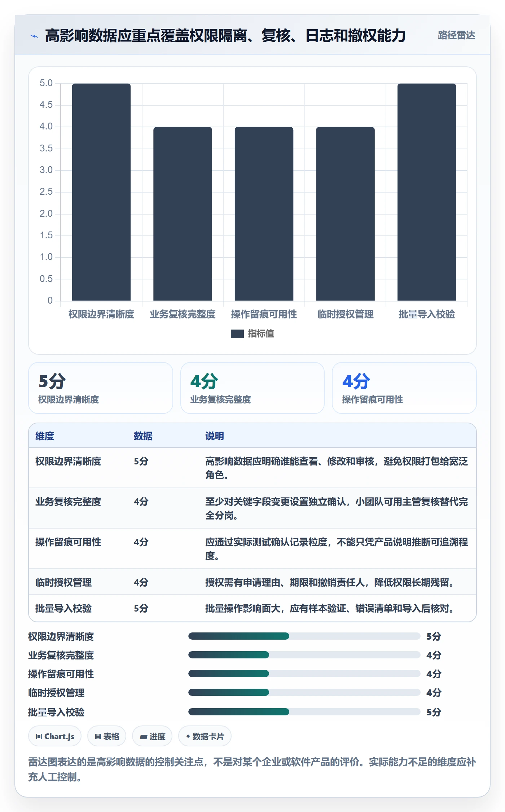The height and width of the screenshot is (812, 505).
Task: Click the 指标值 legend text
Action: coord(261,334)
